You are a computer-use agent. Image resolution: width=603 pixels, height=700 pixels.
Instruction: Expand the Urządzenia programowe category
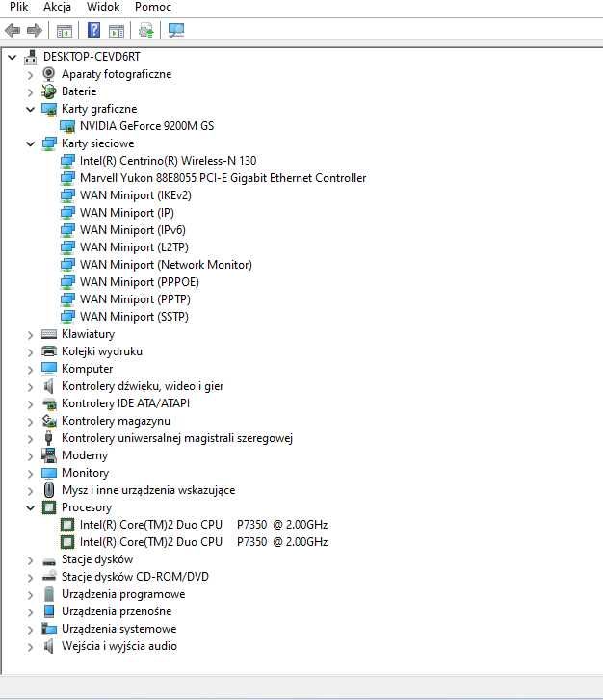[30, 595]
